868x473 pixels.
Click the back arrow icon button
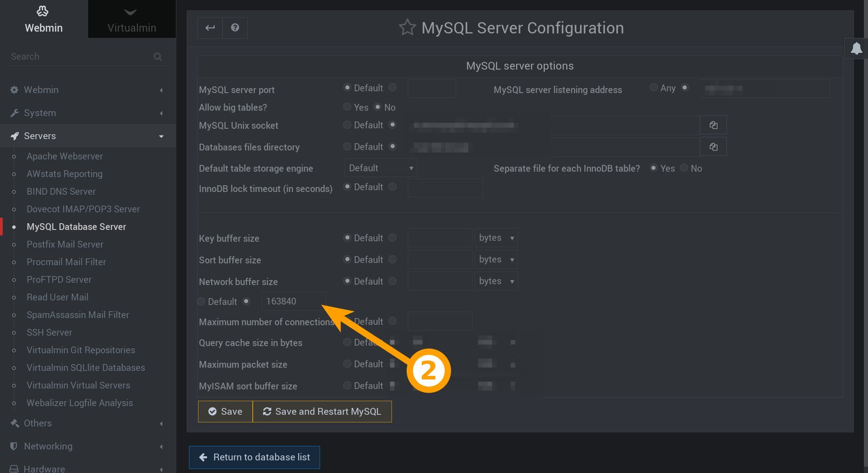[x=210, y=28]
